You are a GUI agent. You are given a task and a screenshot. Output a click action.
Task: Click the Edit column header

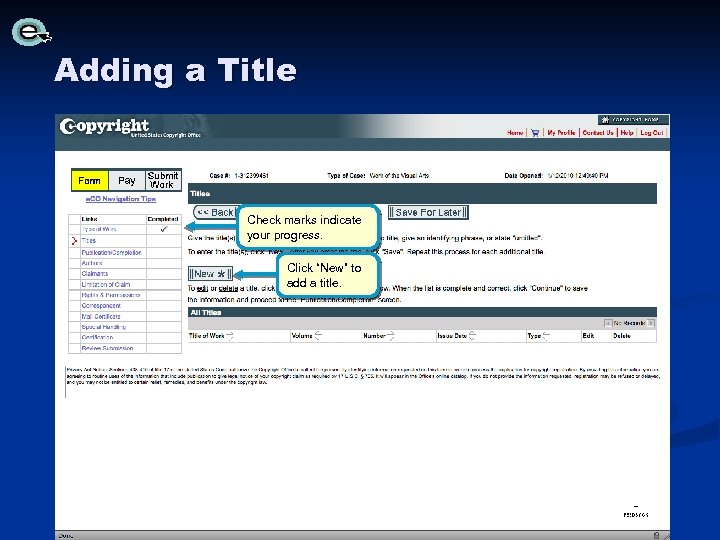[588, 336]
